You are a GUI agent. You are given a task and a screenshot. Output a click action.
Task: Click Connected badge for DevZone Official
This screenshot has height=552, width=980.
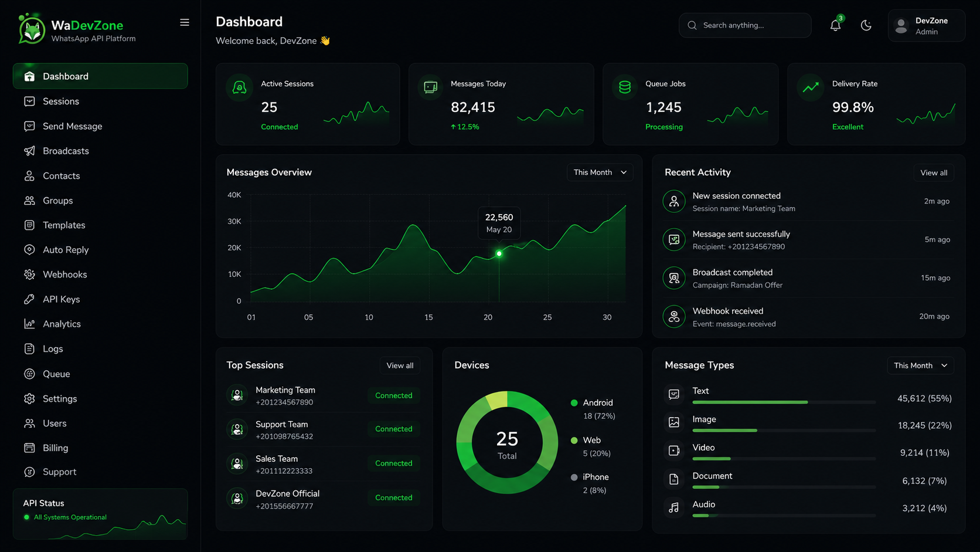click(x=394, y=498)
